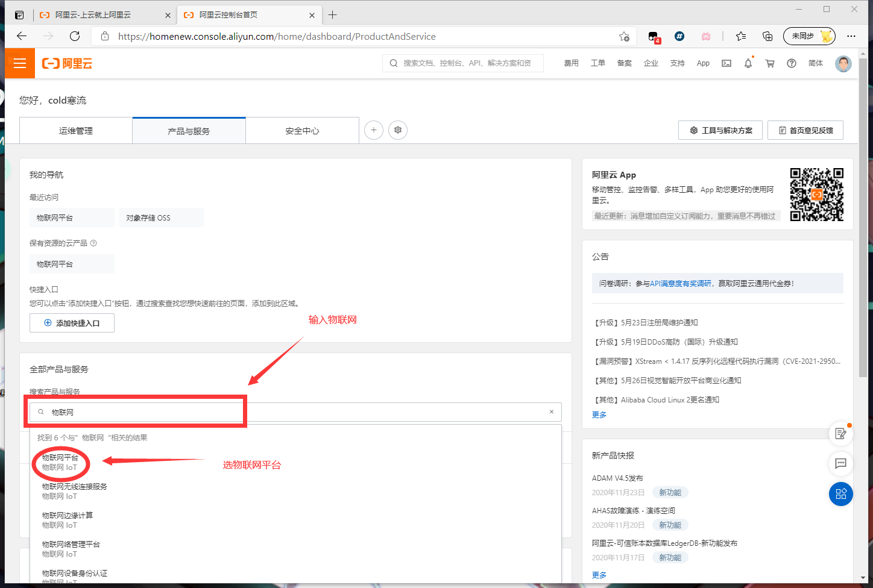The image size is (873, 588).
Task: Reload the page with refresh icon
Action: [75, 36]
